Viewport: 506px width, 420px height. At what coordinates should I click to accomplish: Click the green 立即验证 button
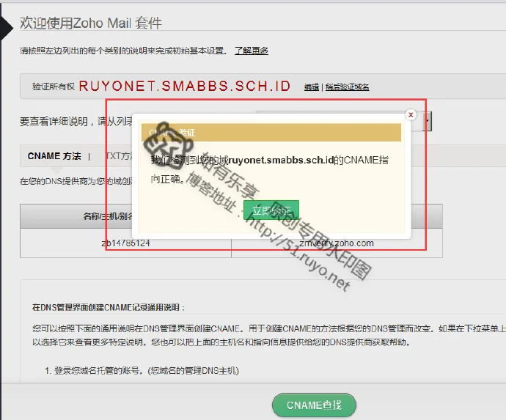pyautogui.click(x=271, y=210)
